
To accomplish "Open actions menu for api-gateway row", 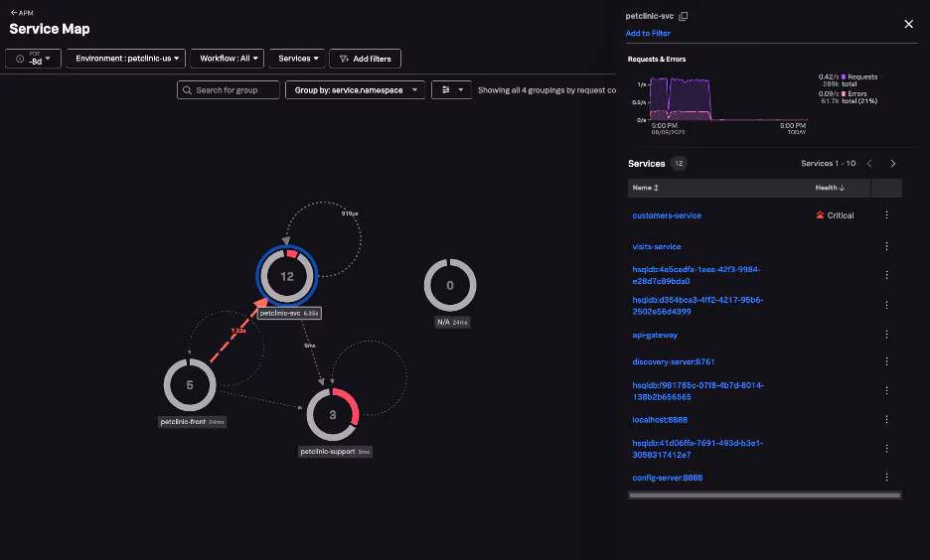I will (886, 336).
